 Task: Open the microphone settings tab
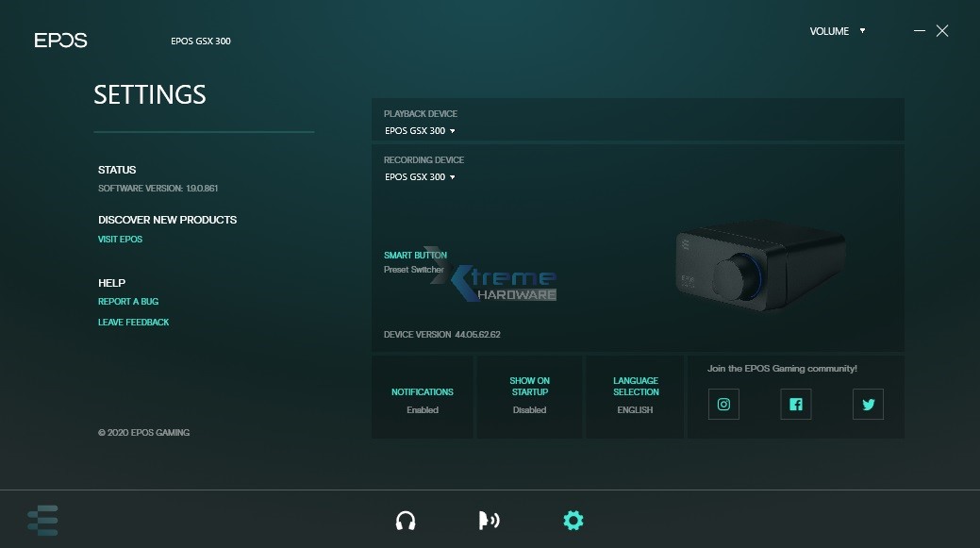point(489,521)
